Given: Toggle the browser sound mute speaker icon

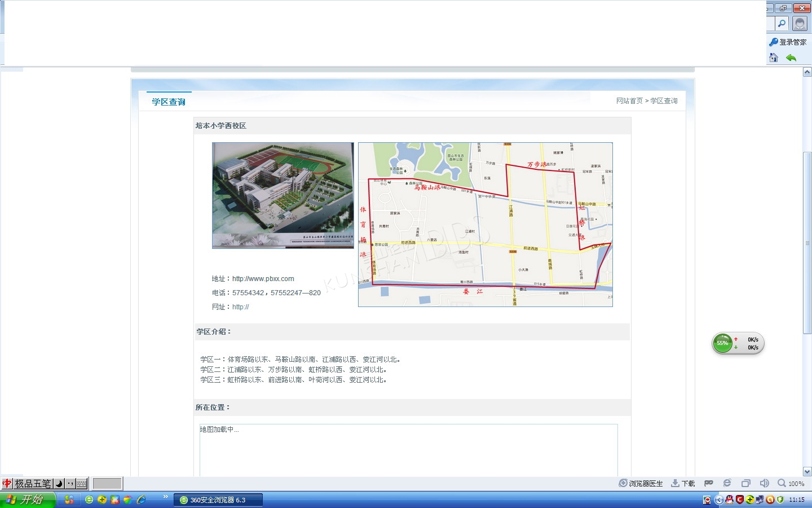Looking at the screenshot, I should [x=764, y=483].
